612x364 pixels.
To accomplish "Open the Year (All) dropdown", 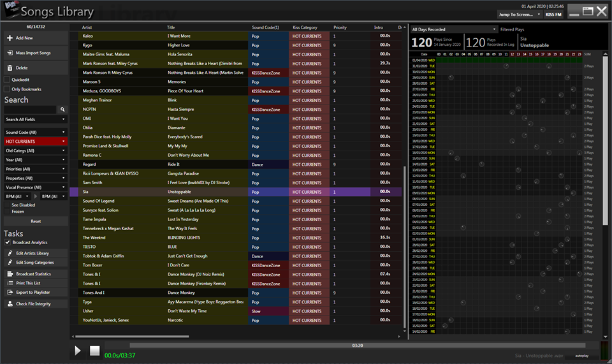I will click(36, 160).
